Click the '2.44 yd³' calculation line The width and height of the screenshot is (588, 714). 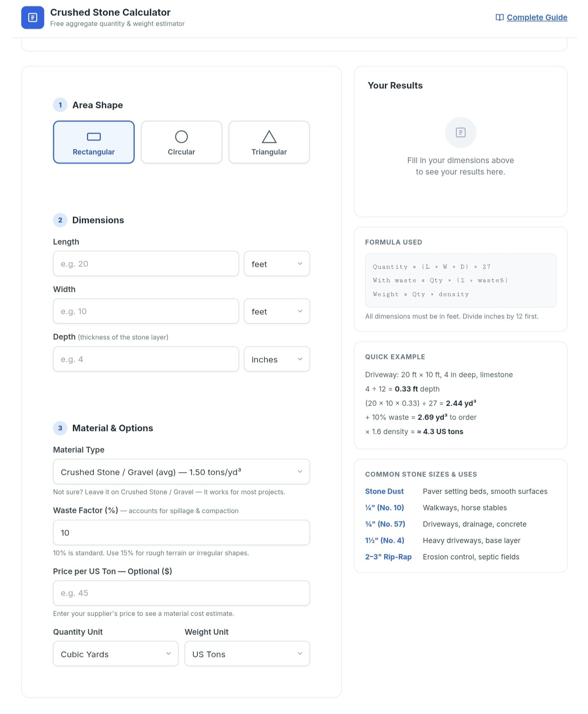(x=421, y=403)
